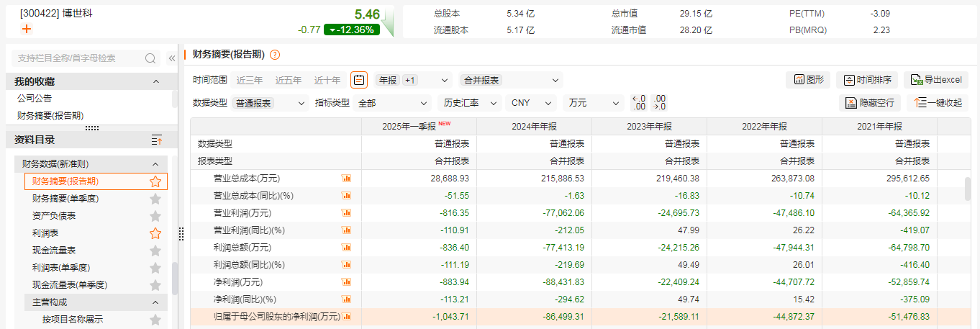Open chart icon for 净利润(万元) row

(346, 282)
